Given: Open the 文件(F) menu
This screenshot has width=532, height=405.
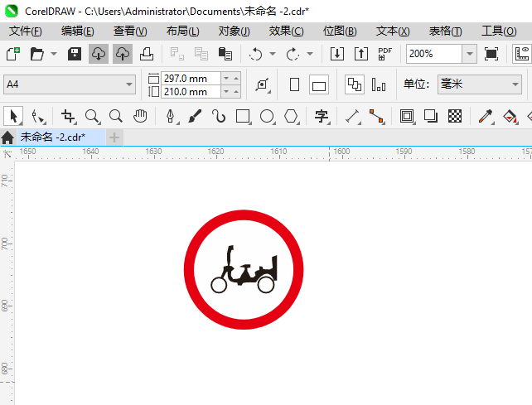Looking at the screenshot, I should (x=26, y=31).
